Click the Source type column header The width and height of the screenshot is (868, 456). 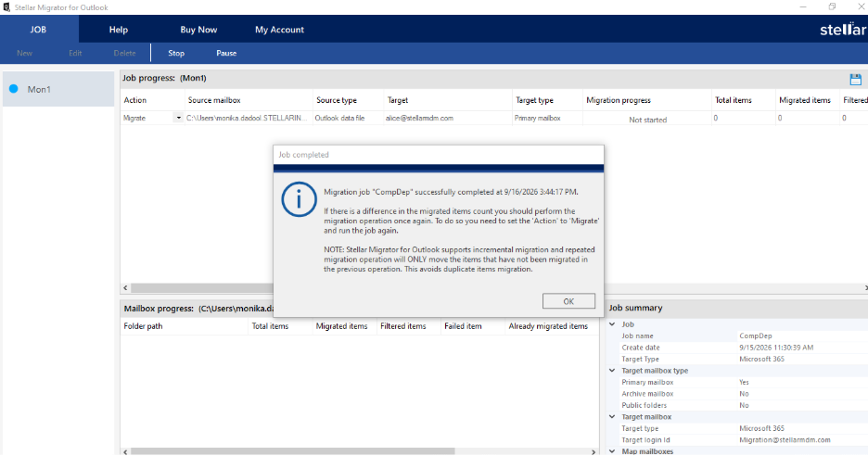(348, 100)
